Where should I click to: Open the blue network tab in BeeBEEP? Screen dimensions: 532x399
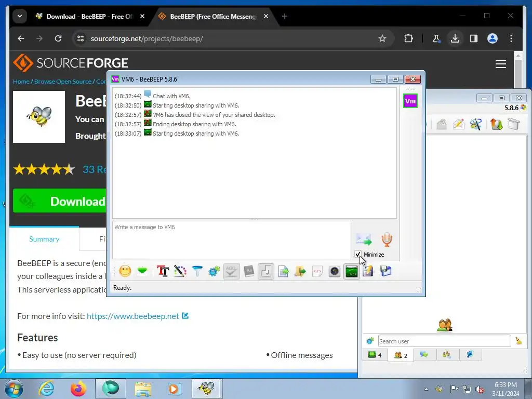(x=470, y=354)
